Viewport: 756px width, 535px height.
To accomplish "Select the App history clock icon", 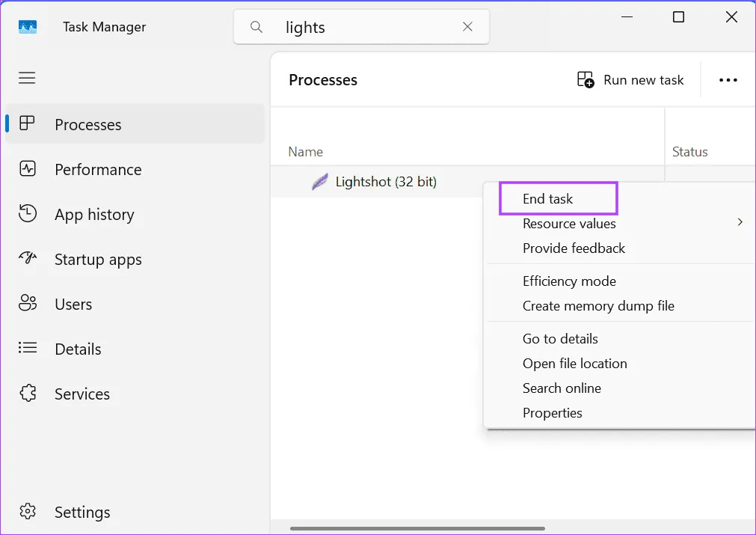I will (28, 214).
